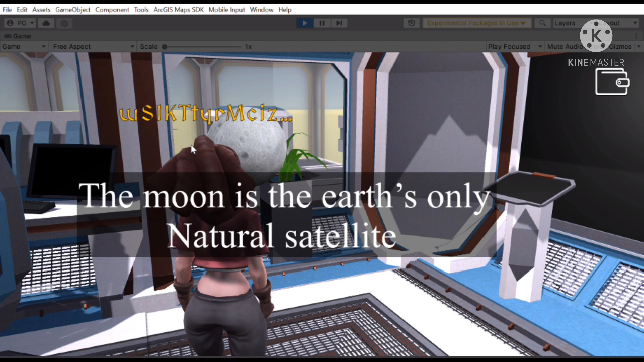644x362 pixels.
Task: Open the GameObject menu
Action: pyautogui.click(x=73, y=10)
